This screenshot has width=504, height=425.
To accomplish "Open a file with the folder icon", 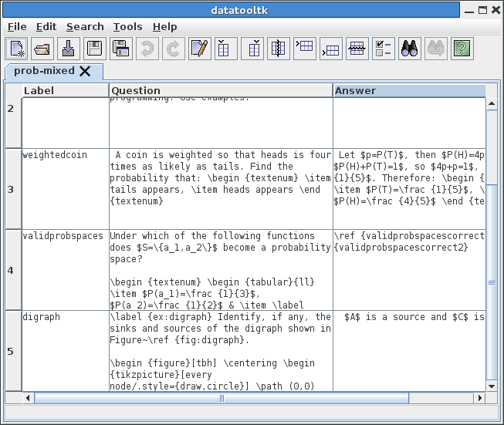I will (42, 49).
